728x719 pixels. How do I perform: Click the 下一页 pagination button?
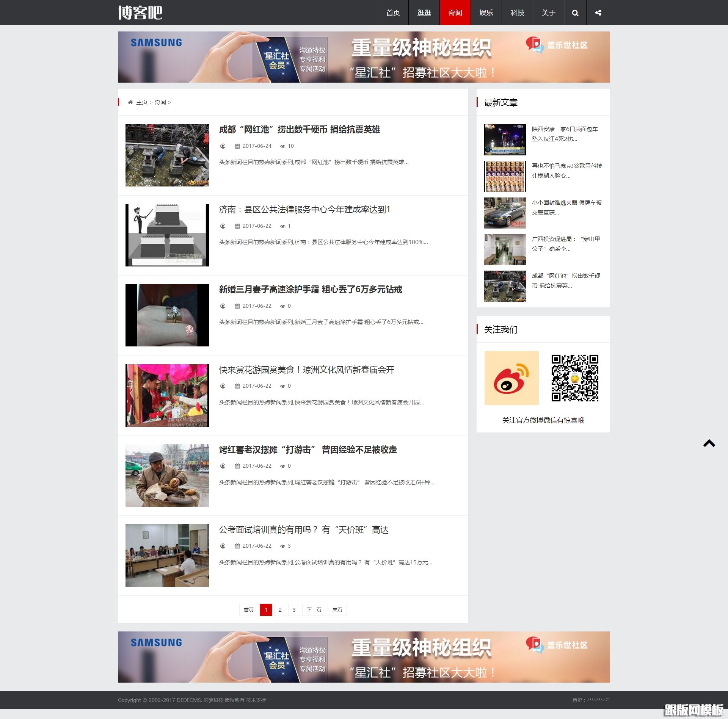[314, 610]
